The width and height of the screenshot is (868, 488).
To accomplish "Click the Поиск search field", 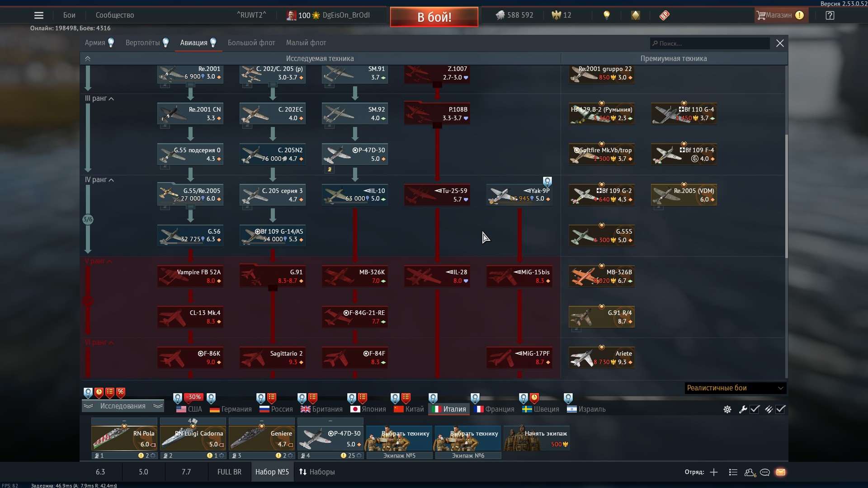I will 710,43.
